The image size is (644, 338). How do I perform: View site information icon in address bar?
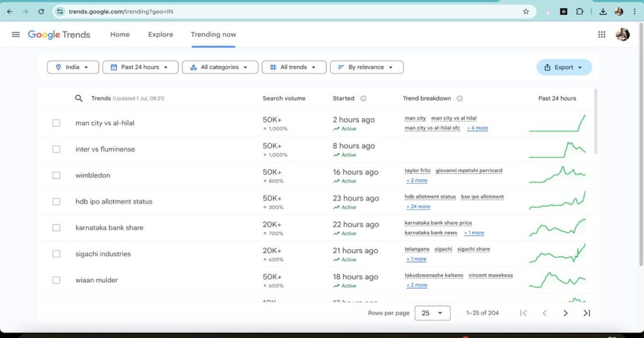(x=60, y=11)
